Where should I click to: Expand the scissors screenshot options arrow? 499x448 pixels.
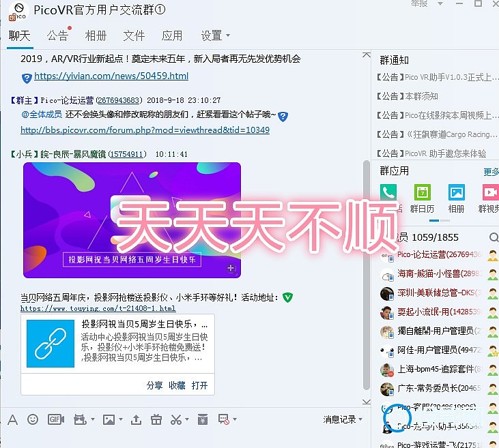click(x=187, y=419)
